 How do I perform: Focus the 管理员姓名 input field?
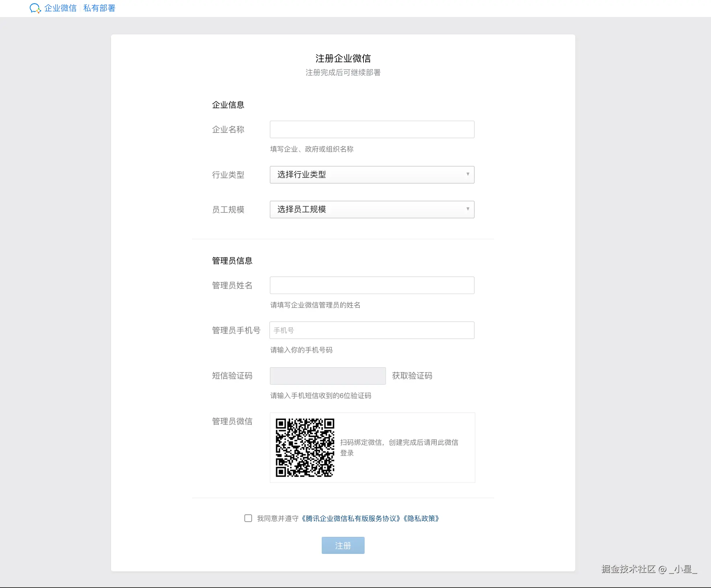pyautogui.click(x=372, y=285)
